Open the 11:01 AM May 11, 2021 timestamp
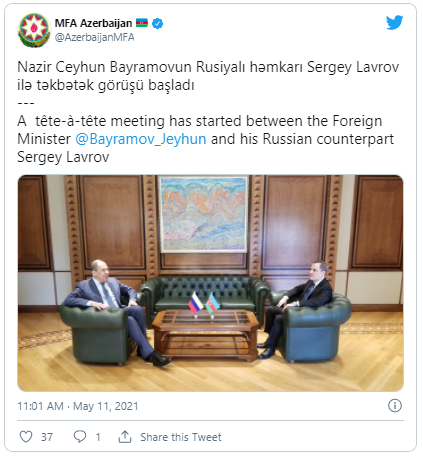423x458 pixels. (x=78, y=406)
